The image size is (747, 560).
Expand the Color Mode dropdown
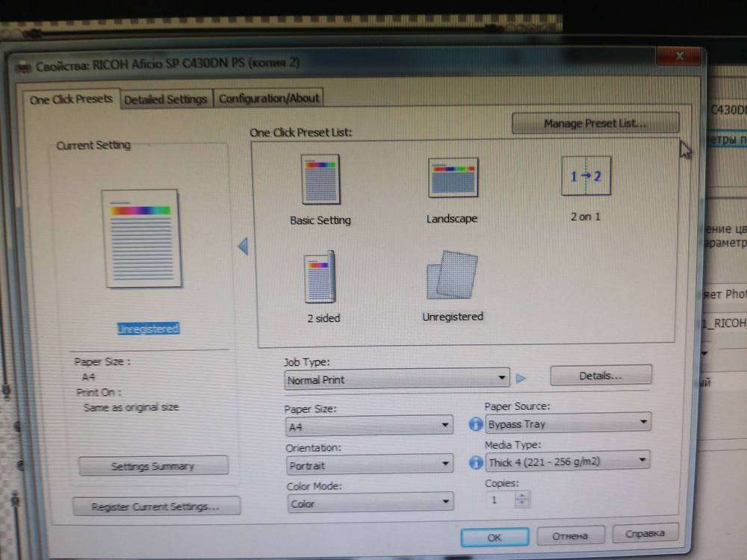pyautogui.click(x=369, y=503)
